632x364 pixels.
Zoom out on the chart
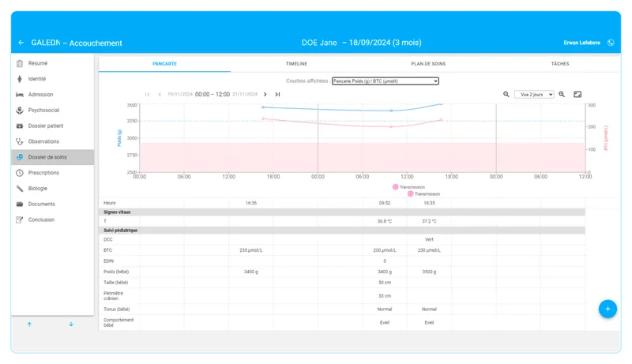(x=506, y=94)
